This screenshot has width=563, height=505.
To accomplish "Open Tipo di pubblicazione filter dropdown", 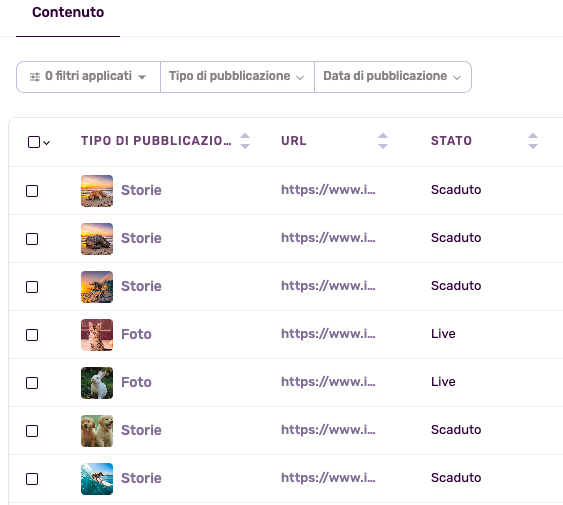I will [237, 77].
